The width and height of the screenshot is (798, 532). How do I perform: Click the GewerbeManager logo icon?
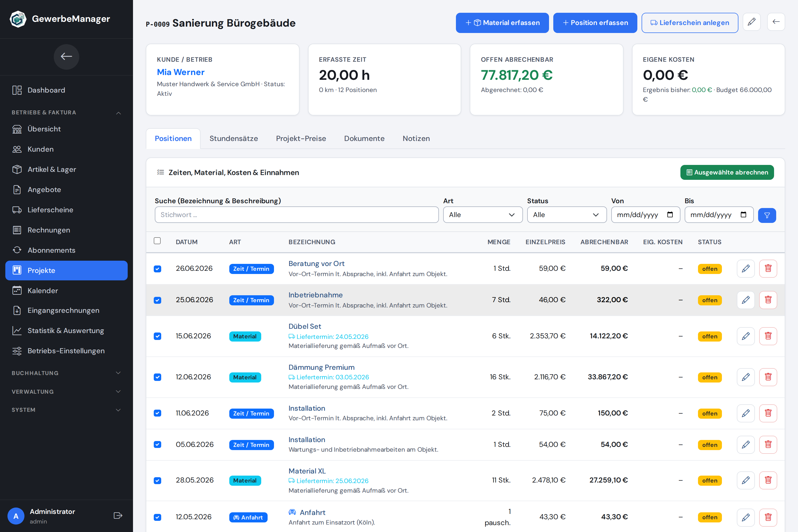coord(18,19)
